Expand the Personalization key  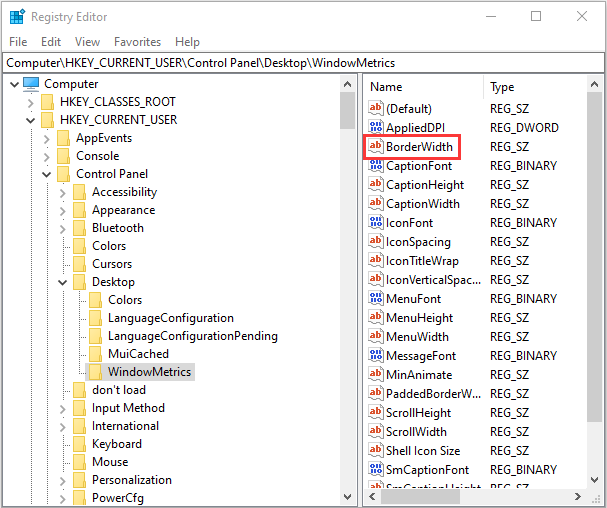[63, 481]
